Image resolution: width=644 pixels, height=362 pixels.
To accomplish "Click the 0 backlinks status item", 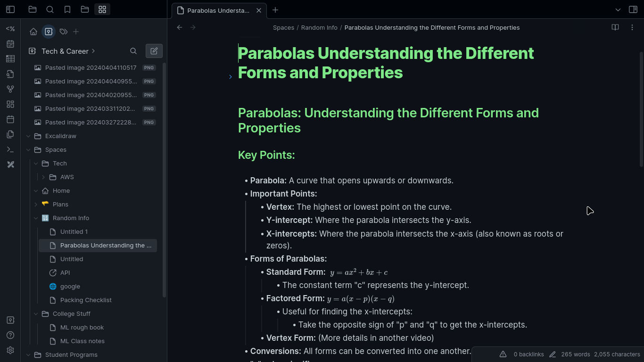I will pos(528,354).
